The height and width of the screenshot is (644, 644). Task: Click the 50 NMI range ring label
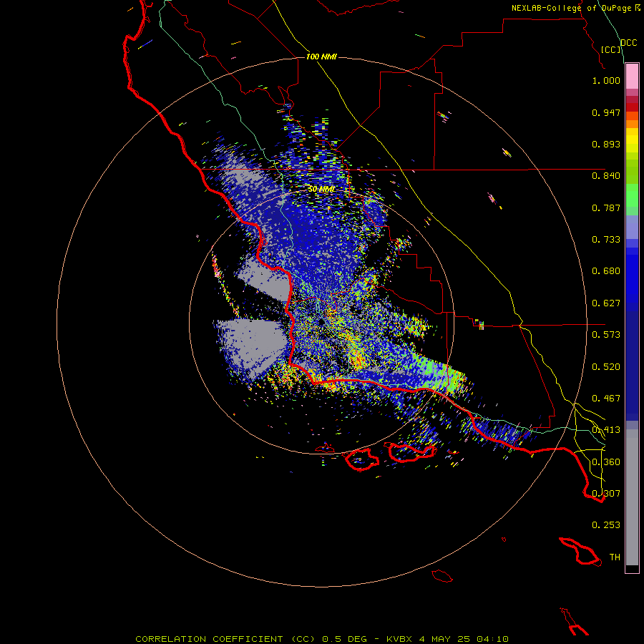pyautogui.click(x=321, y=190)
